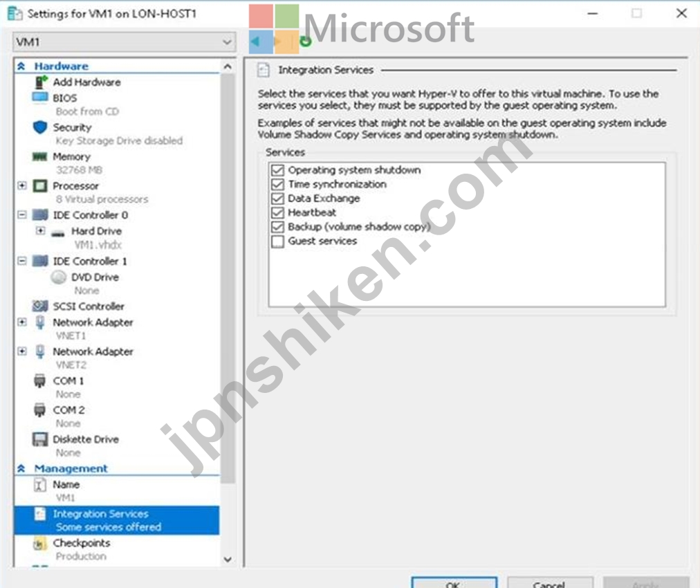Select the IDE Controller 1 icon
The image size is (700, 588).
(40, 261)
